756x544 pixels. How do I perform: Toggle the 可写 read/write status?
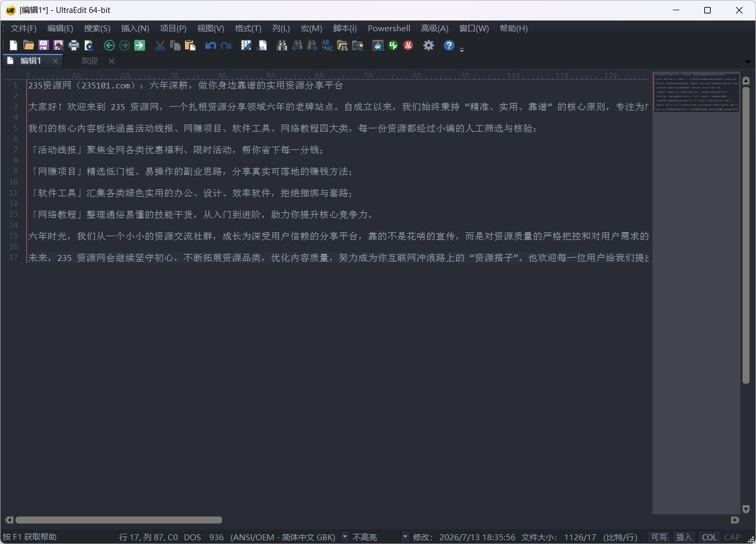(659, 537)
